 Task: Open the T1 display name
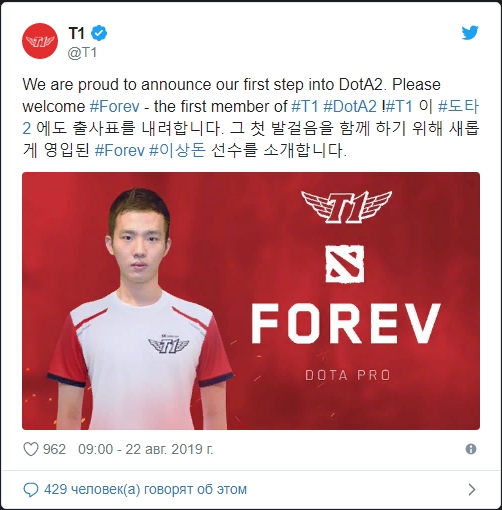click(76, 33)
